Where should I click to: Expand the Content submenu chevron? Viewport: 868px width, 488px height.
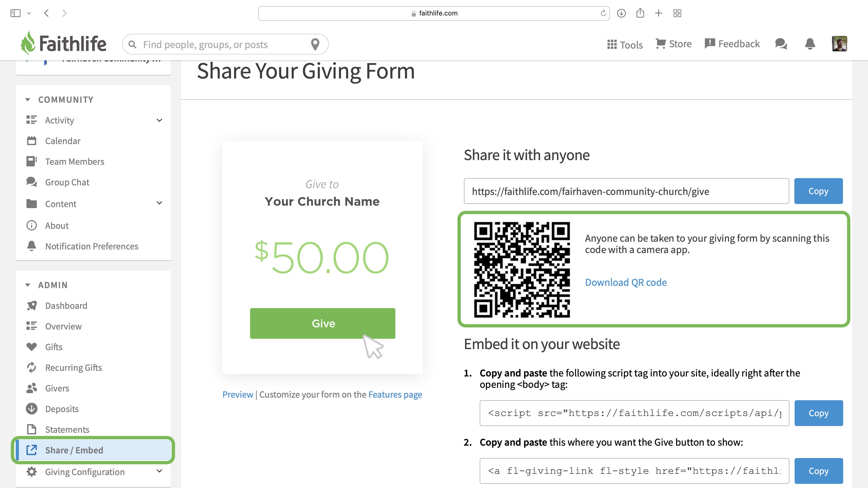(159, 203)
